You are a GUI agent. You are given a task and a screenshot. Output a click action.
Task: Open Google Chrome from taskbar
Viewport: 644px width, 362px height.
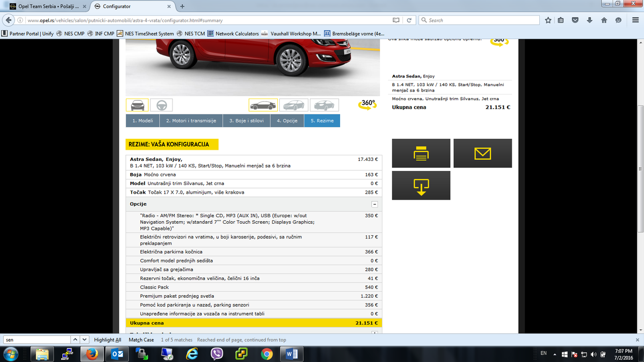267,354
